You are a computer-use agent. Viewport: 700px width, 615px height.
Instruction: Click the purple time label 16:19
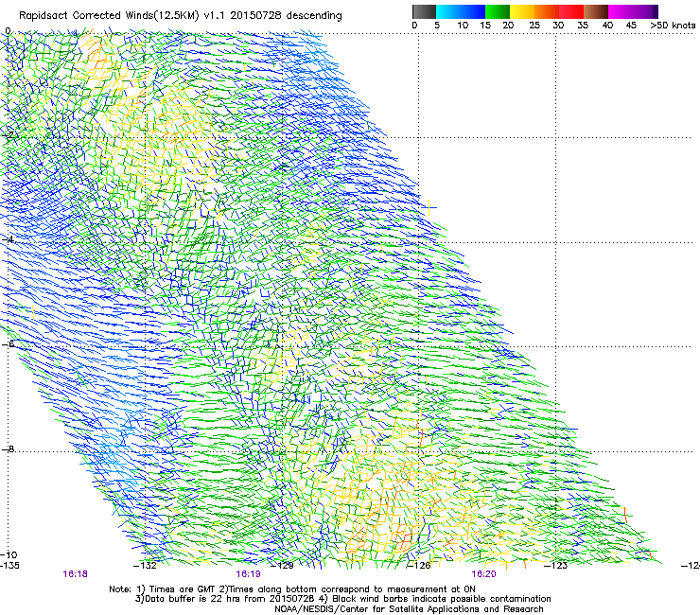(248, 574)
